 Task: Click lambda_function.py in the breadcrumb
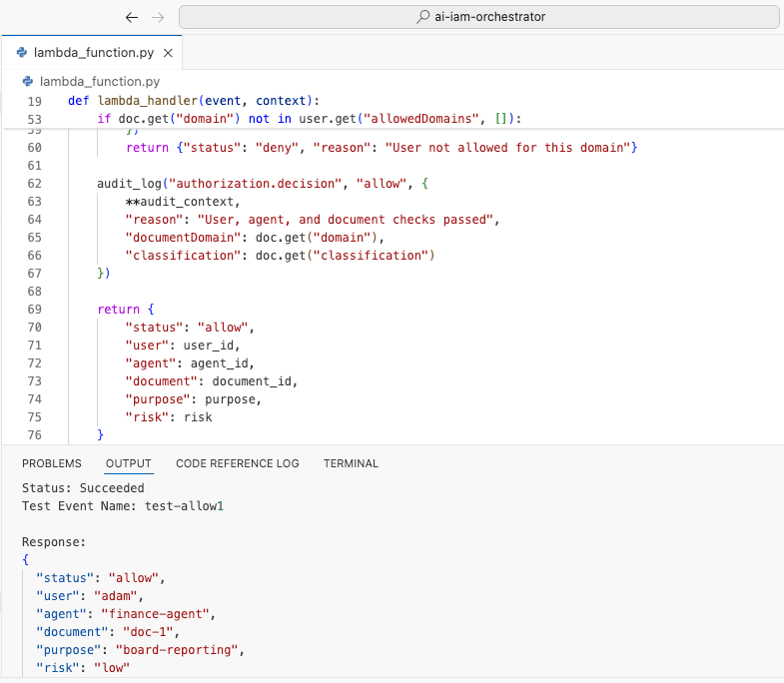point(100,81)
